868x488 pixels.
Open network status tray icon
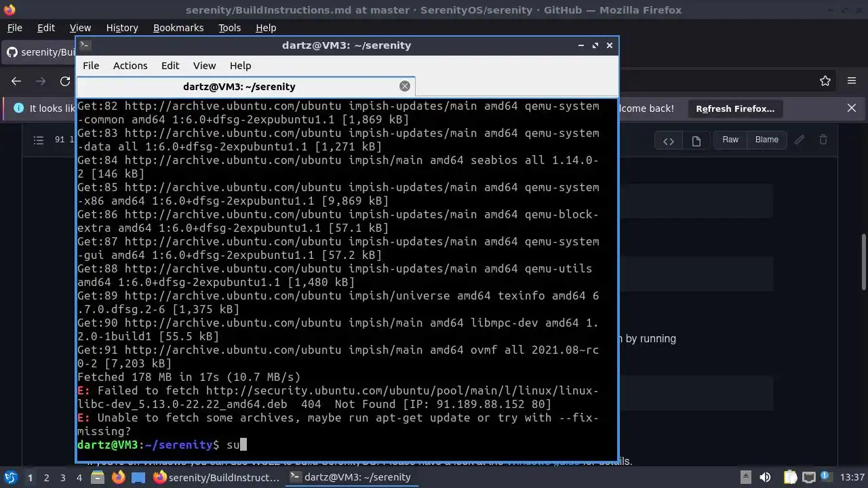tap(808, 477)
